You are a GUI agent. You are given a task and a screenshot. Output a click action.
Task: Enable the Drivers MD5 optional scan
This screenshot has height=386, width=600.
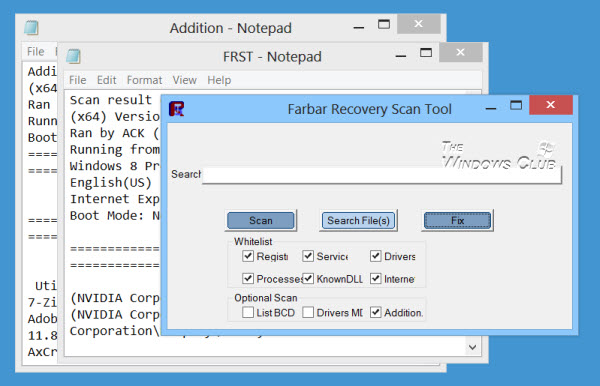tap(308, 313)
